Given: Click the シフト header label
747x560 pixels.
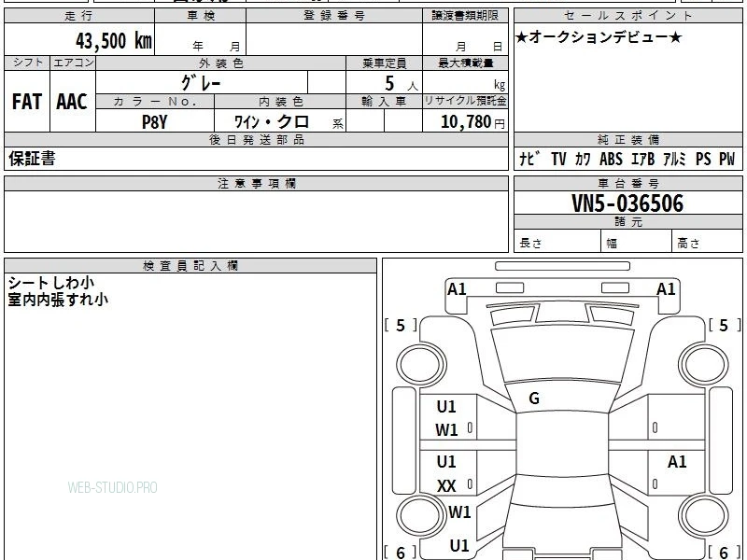Looking at the screenshot, I should pos(27,63).
